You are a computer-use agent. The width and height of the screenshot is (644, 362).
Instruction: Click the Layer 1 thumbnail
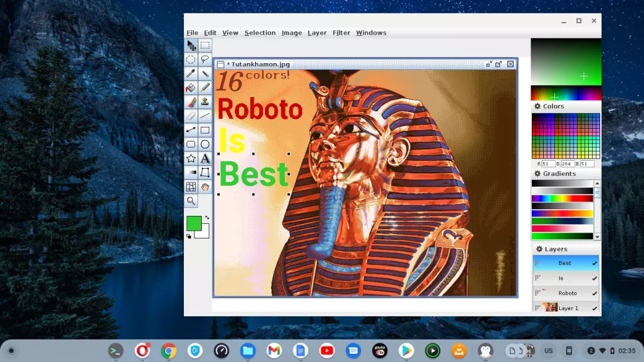[550, 308]
